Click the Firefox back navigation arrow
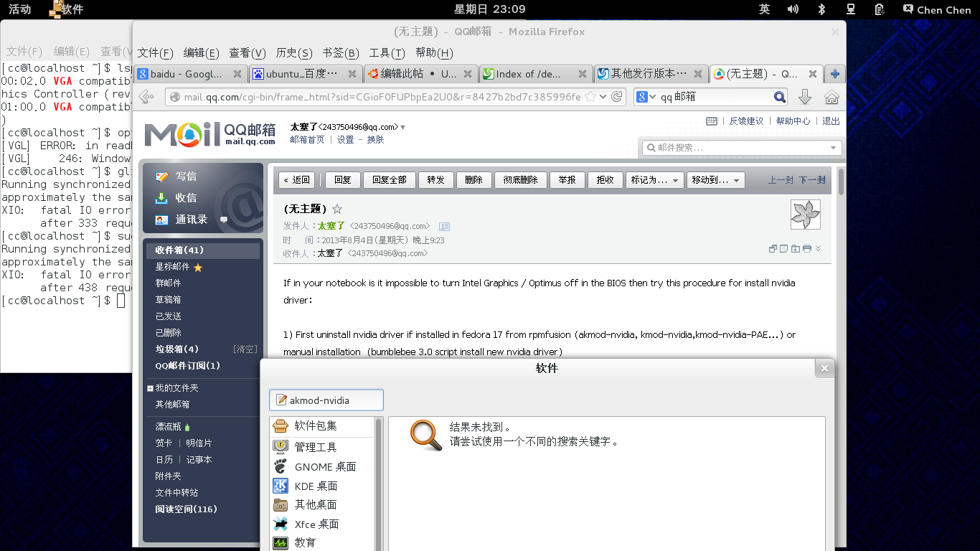The height and width of the screenshot is (551, 980). 146,97
